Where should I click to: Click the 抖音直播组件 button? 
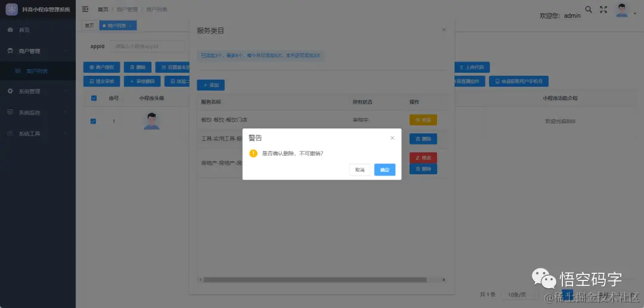[x=470, y=81]
